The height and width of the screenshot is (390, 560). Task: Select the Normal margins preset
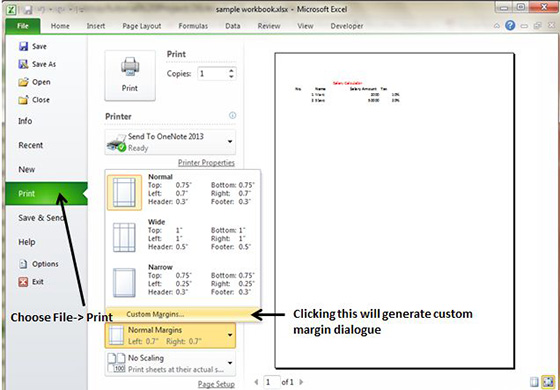(x=183, y=193)
